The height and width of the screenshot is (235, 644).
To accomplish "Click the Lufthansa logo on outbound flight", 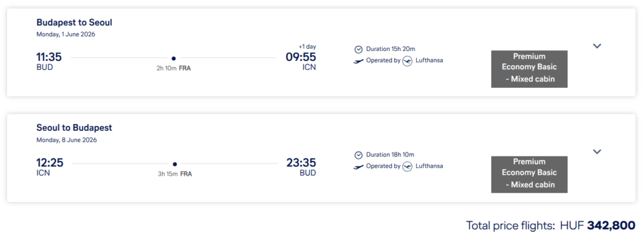I will (x=407, y=61).
